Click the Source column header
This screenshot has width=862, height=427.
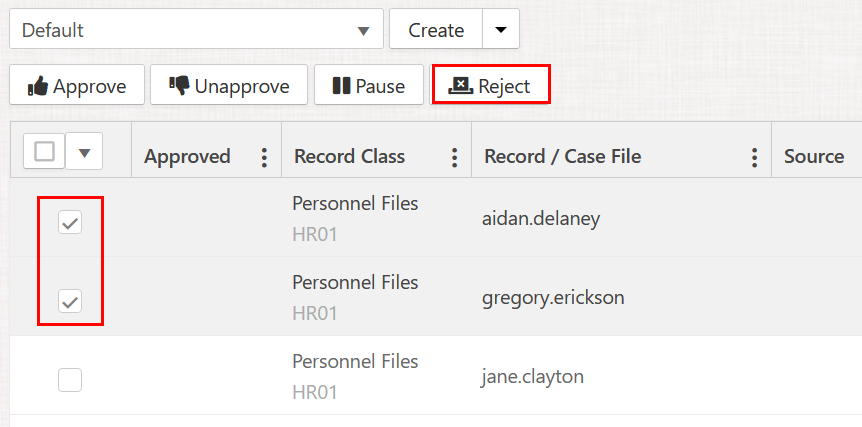pyautogui.click(x=814, y=156)
